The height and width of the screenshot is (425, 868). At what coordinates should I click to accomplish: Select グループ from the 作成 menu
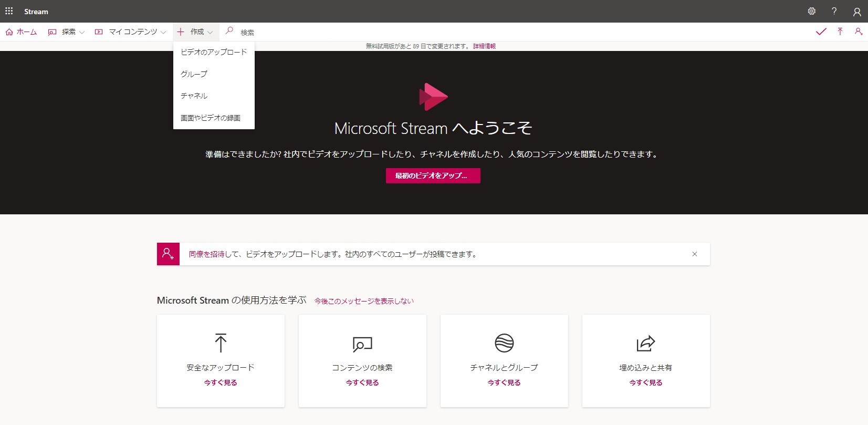point(214,74)
